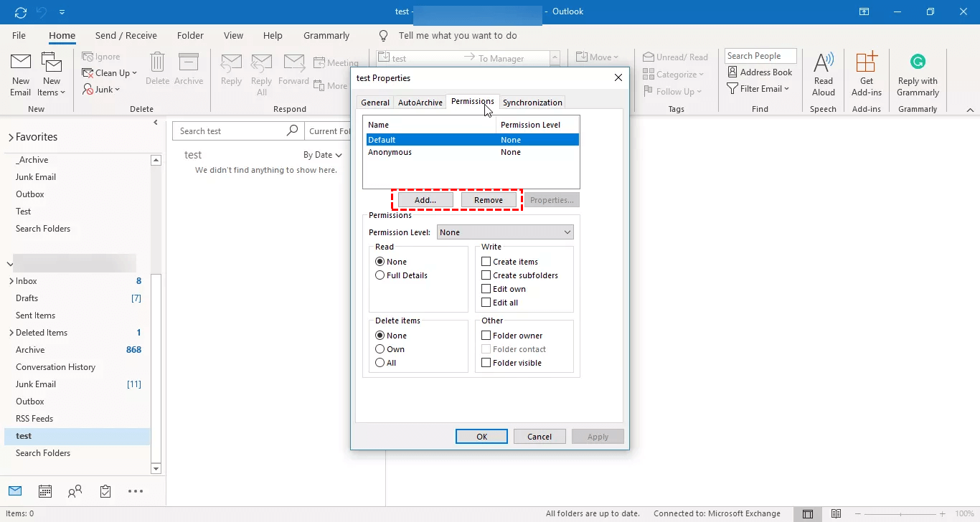Switch to the Synchronization tab
The image size is (980, 522).
(532, 103)
